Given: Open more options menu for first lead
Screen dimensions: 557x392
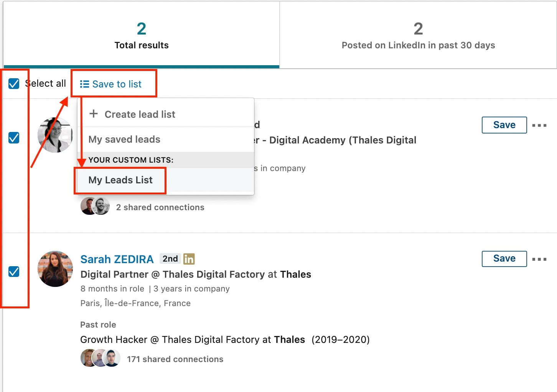Looking at the screenshot, I should (539, 125).
